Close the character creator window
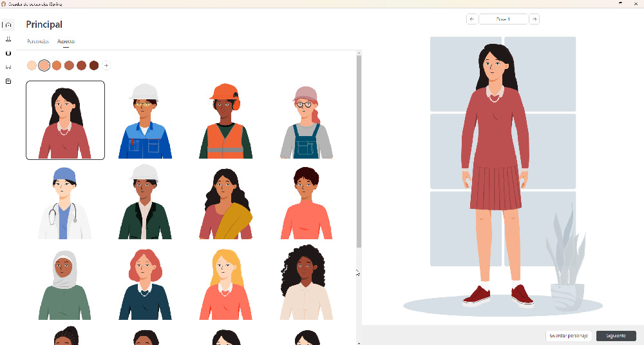Screen dimensions: 644x345 [x=636, y=3]
